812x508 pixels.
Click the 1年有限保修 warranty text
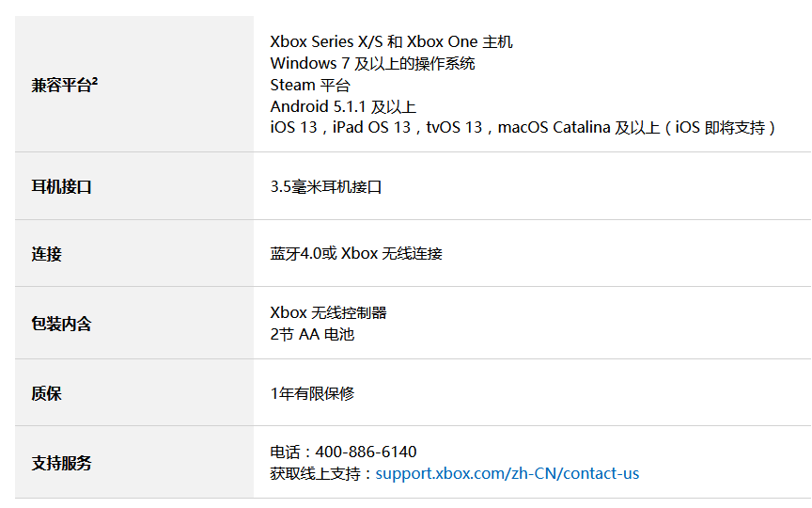click(312, 394)
